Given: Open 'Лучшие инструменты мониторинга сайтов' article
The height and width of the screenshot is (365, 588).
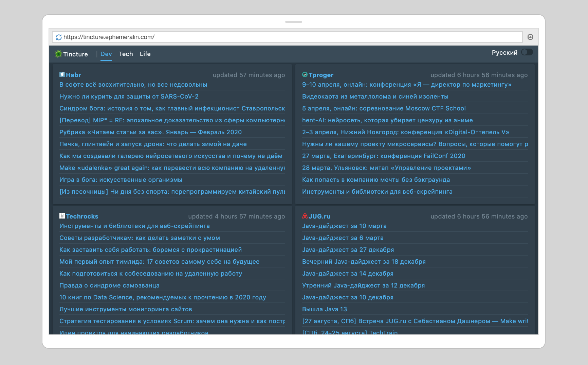Looking at the screenshot, I should [126, 309].
